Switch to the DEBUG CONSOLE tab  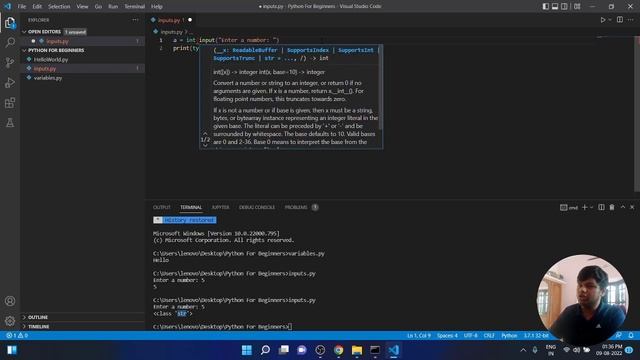click(257, 207)
